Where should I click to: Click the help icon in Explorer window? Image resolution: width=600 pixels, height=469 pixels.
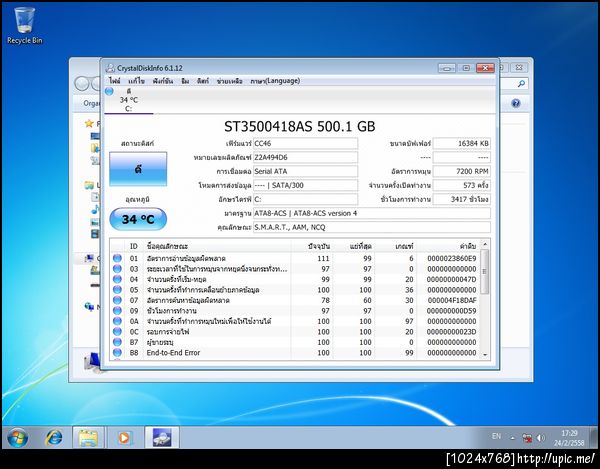pyautogui.click(x=516, y=103)
